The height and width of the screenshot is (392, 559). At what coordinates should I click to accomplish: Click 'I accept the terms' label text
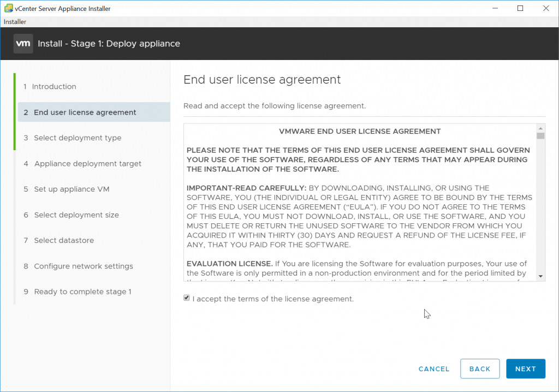pos(273,299)
